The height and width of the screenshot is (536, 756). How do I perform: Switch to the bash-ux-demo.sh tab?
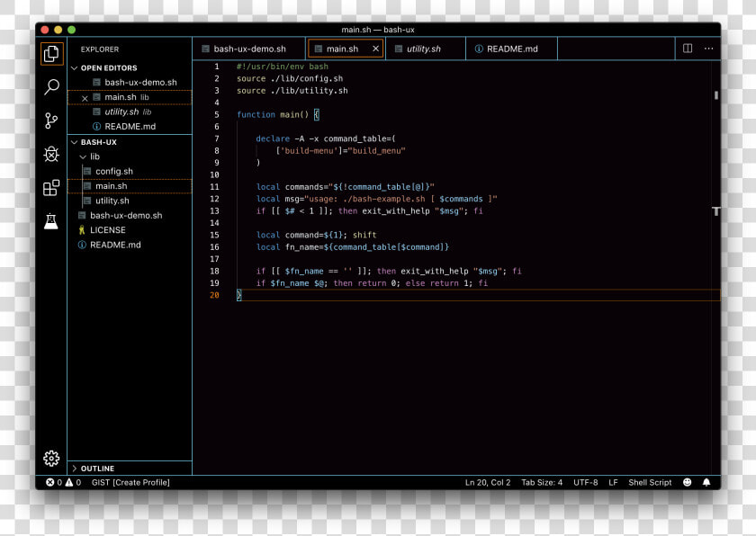[248, 49]
